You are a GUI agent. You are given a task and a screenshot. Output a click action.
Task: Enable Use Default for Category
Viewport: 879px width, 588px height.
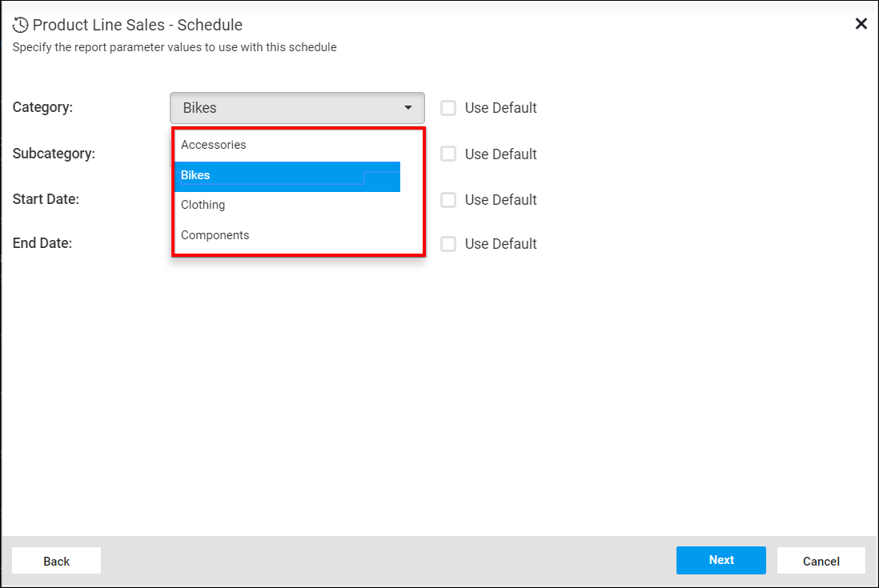click(448, 107)
